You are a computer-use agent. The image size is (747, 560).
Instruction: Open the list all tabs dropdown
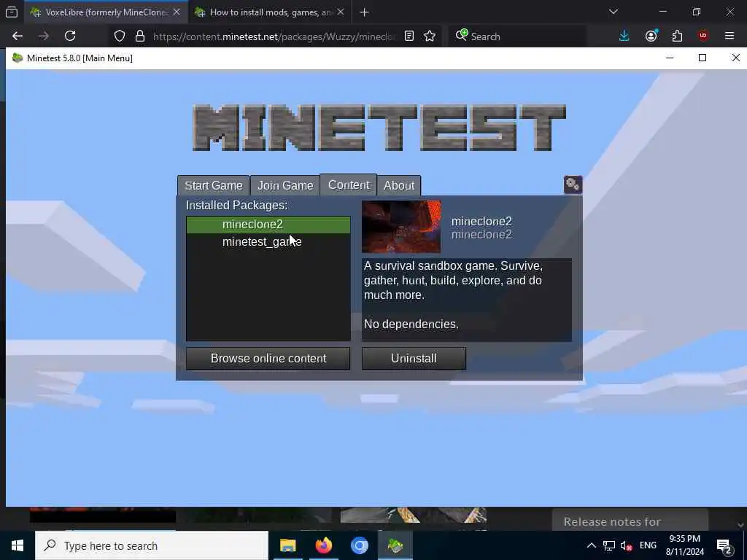click(x=614, y=12)
